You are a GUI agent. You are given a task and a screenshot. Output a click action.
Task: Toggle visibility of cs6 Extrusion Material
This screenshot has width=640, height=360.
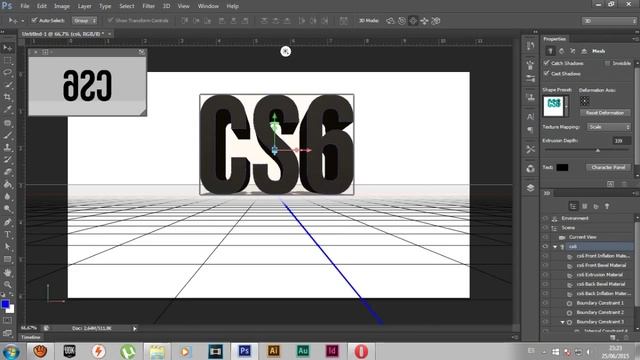545,275
